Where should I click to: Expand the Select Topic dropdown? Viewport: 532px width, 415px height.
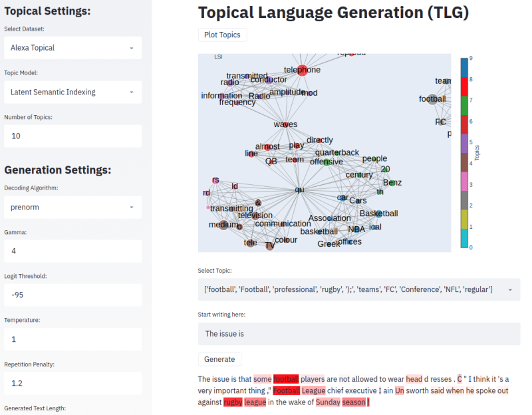coord(359,289)
